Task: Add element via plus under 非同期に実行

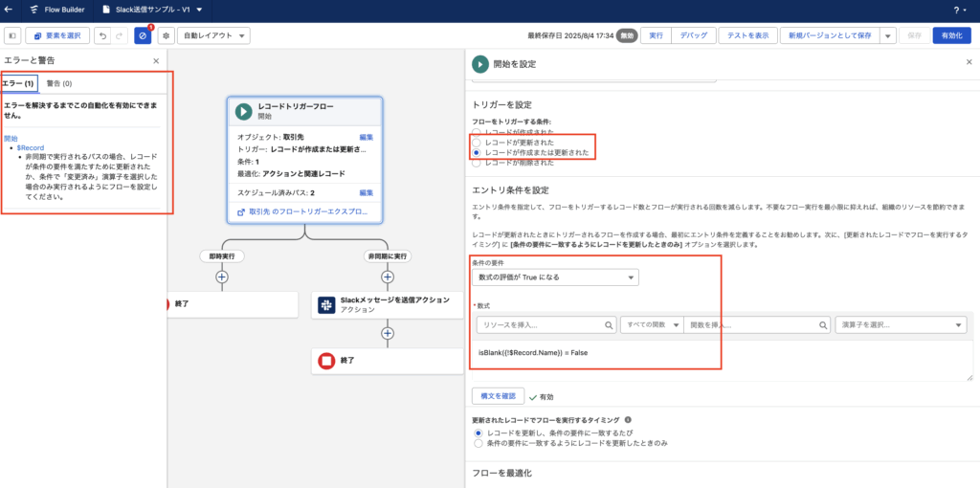Action: point(388,277)
